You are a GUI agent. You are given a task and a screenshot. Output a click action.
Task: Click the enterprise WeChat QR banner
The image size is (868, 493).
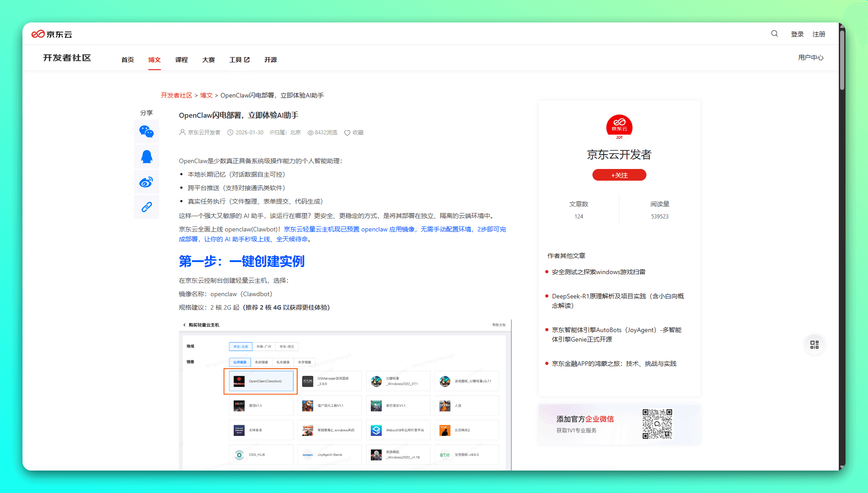coord(619,424)
